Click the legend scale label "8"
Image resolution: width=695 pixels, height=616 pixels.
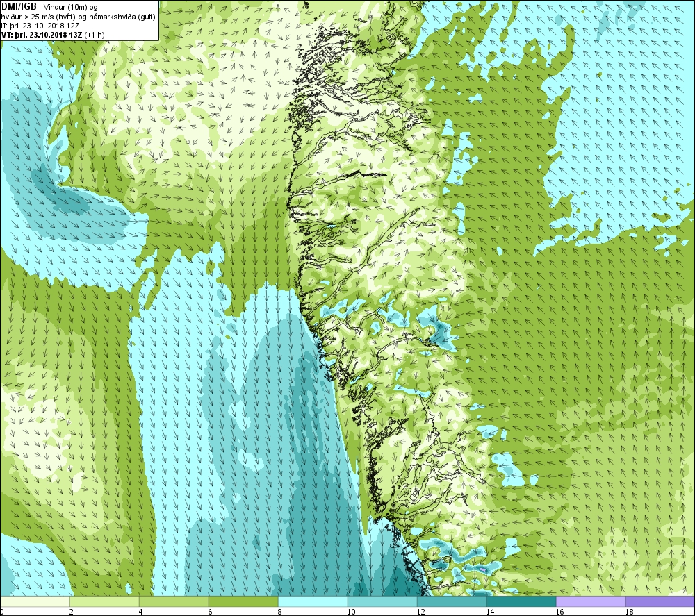(279, 612)
